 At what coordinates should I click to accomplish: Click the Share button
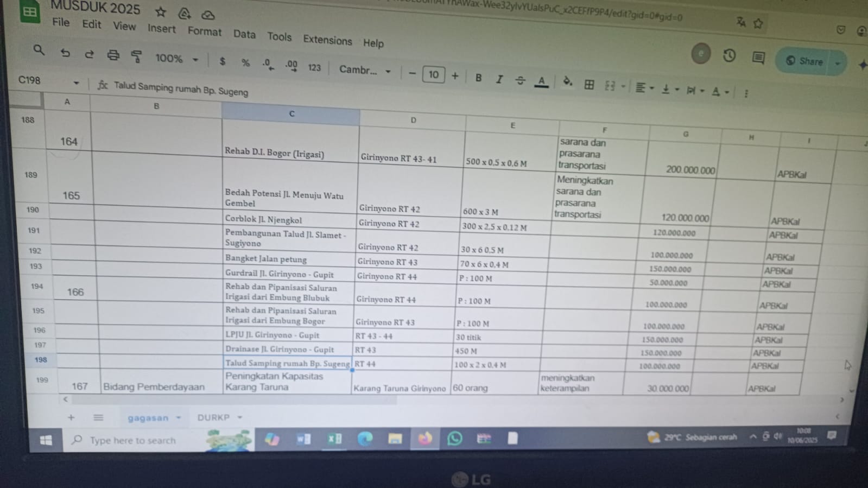804,61
